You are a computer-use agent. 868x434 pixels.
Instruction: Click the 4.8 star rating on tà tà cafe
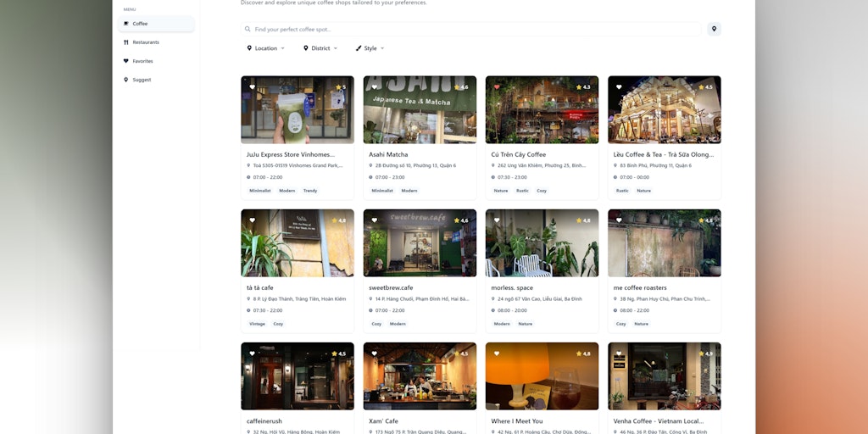[x=339, y=220]
